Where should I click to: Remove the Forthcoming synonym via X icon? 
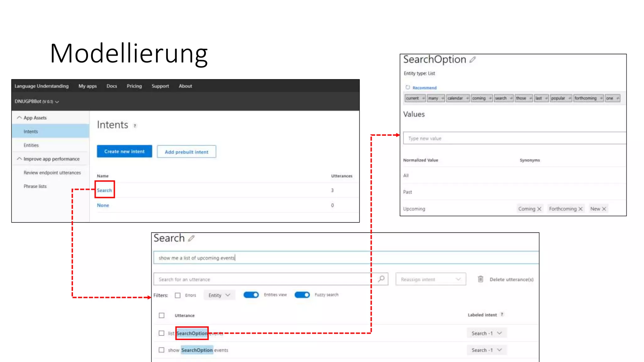(580, 209)
